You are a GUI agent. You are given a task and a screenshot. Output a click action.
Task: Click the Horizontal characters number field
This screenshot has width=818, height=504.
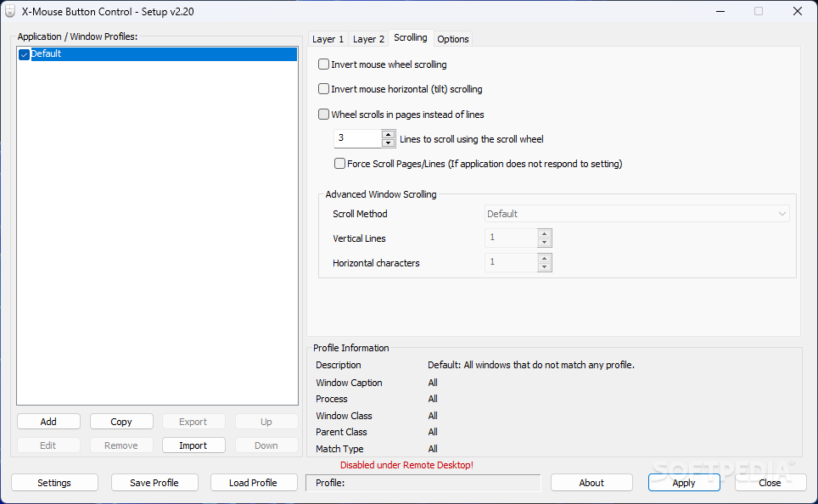(511, 262)
